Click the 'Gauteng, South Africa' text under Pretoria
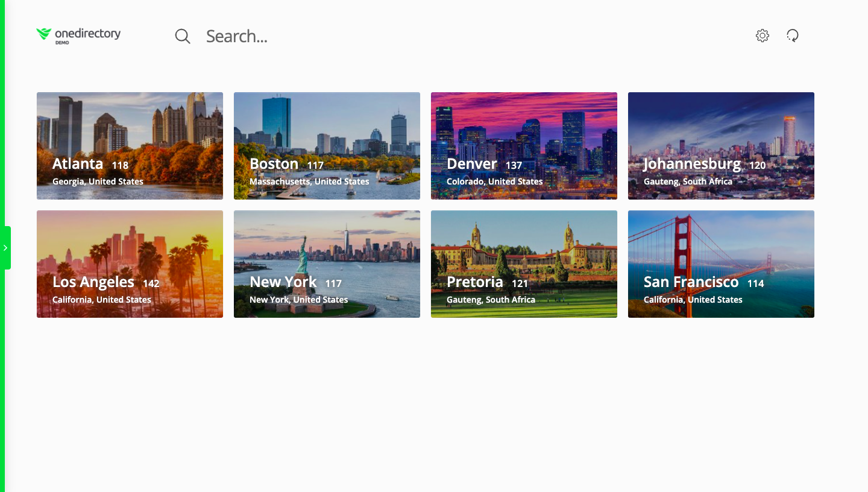 pos(491,300)
